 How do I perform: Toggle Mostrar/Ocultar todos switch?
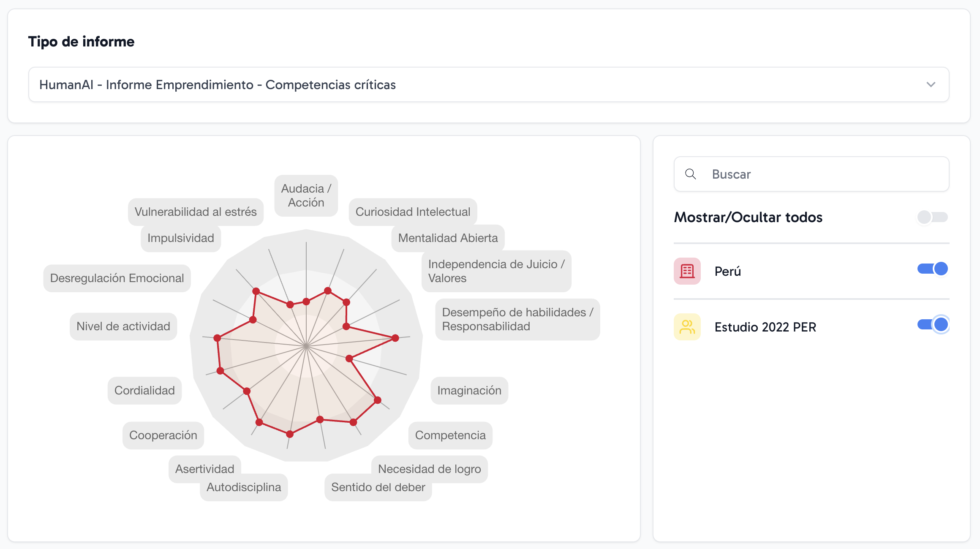pyautogui.click(x=932, y=217)
